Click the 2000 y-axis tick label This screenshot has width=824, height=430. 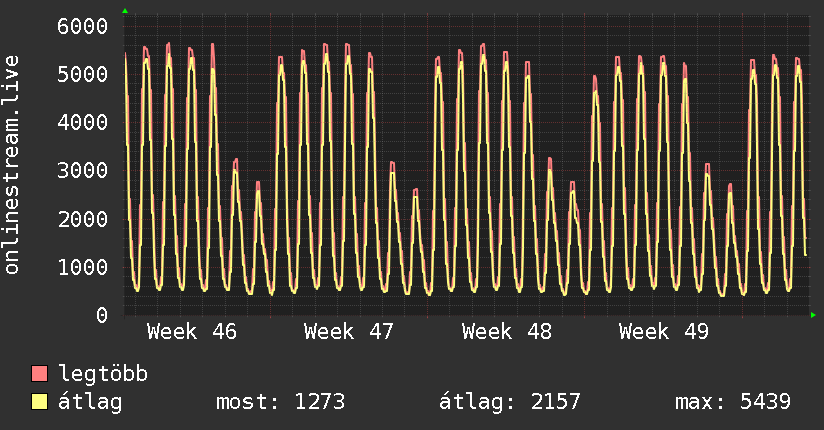coord(81,219)
